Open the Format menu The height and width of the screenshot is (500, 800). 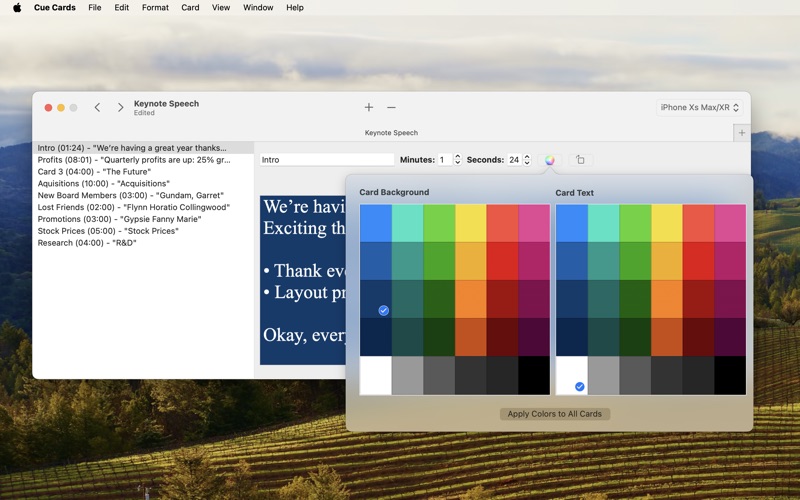click(155, 8)
